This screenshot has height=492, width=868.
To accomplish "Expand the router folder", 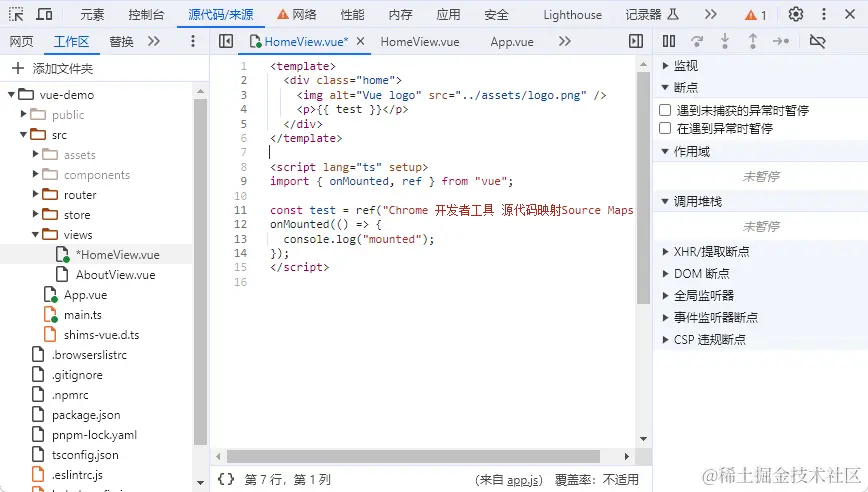I will (x=35, y=194).
